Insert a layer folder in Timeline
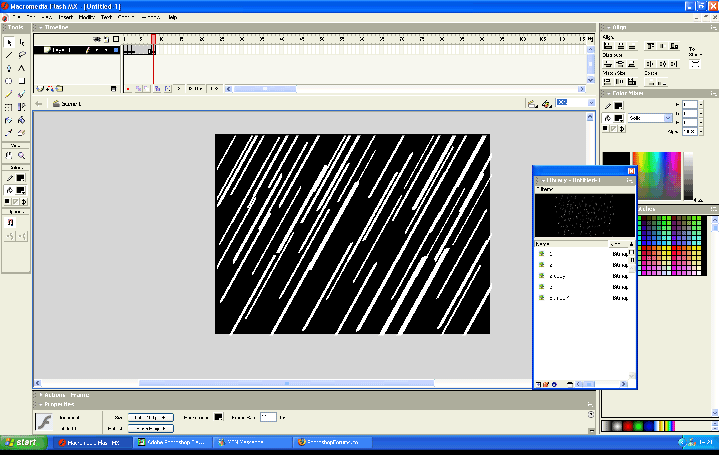719x455 pixels. pos(59,89)
